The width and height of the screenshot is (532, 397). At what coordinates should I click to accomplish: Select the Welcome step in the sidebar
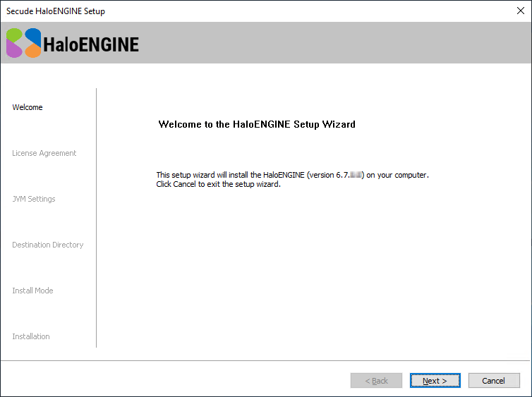(28, 107)
